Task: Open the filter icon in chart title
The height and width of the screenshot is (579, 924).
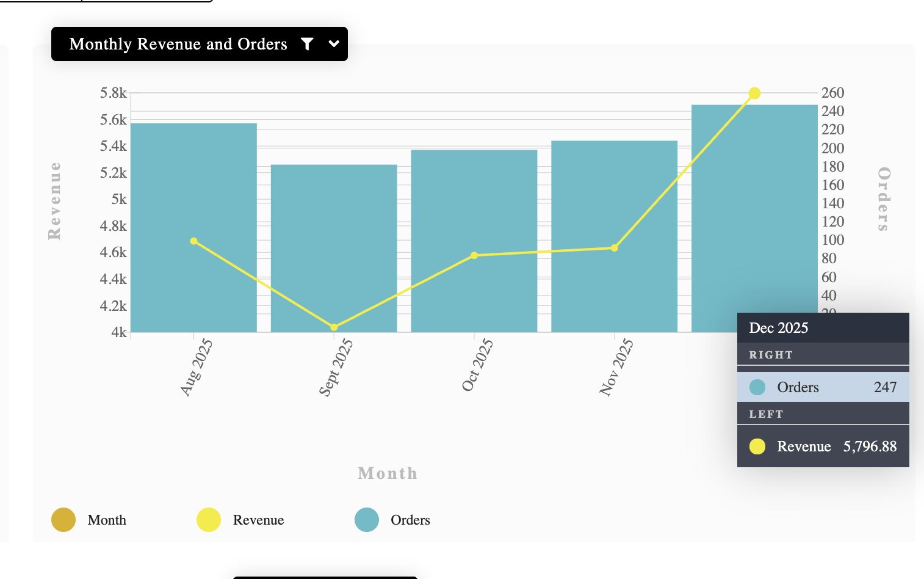Action: pos(308,44)
